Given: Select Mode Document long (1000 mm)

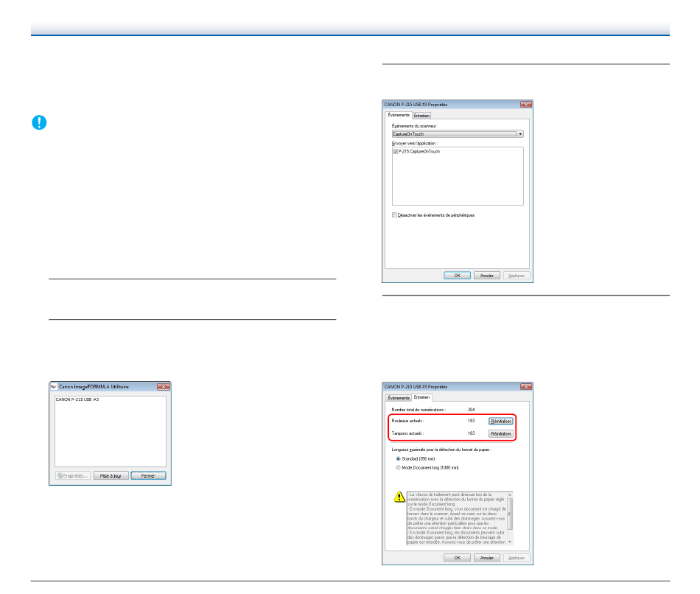Looking at the screenshot, I should (399, 467).
